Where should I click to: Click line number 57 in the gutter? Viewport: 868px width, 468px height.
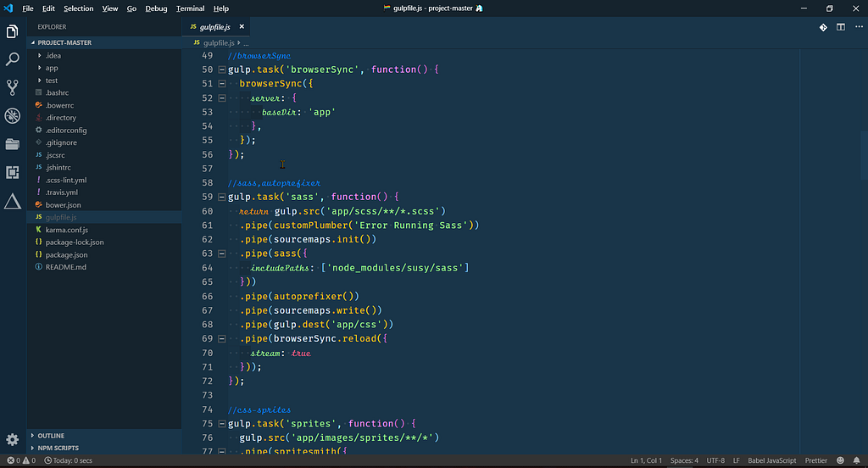click(207, 169)
